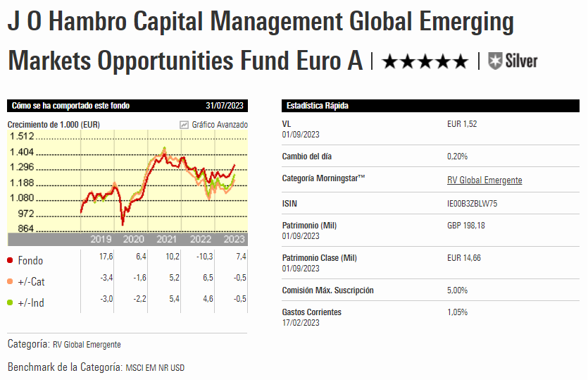Click the green +/-Ind legend dot
The height and width of the screenshot is (380, 588).
(11, 302)
